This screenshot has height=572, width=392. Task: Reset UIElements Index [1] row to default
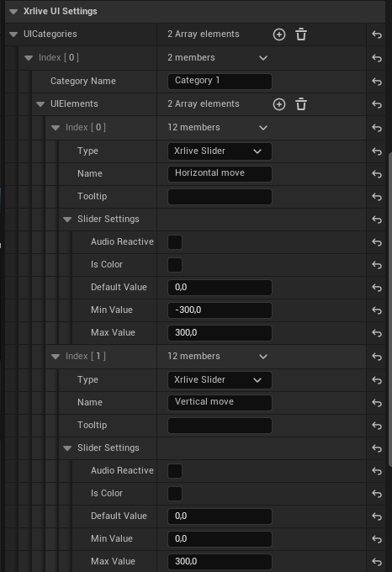pyautogui.click(x=377, y=357)
